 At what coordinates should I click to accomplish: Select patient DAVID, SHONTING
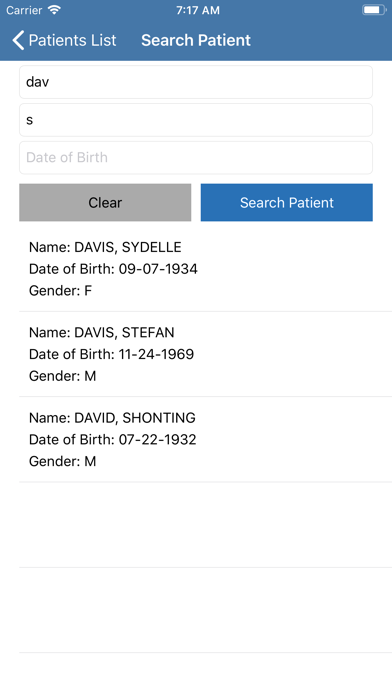pyautogui.click(x=205, y=439)
